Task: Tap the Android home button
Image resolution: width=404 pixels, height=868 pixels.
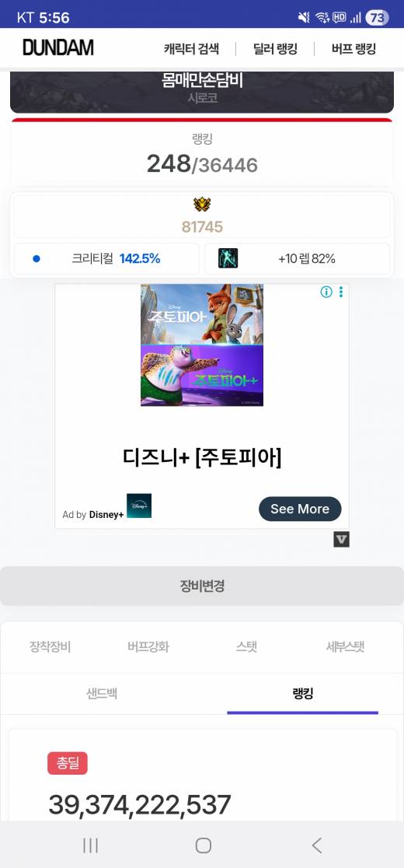Action: 204,845
